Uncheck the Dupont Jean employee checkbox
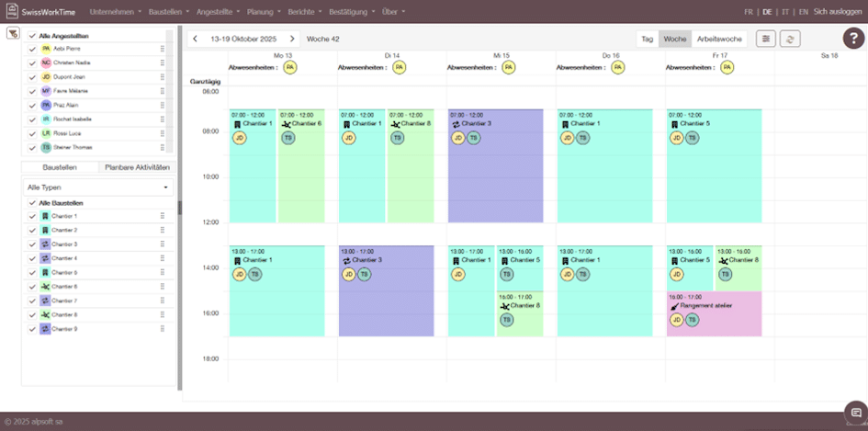The image size is (868, 431). click(x=32, y=77)
